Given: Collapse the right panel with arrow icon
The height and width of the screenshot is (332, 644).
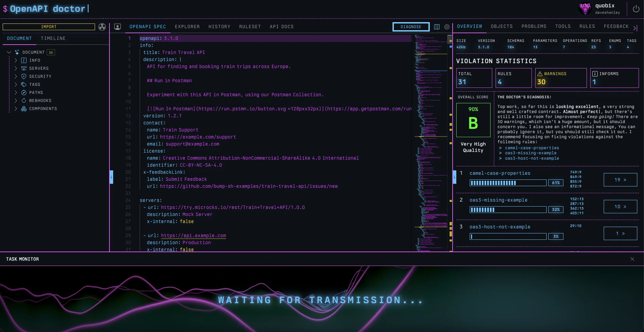Looking at the screenshot, I should (635, 28).
